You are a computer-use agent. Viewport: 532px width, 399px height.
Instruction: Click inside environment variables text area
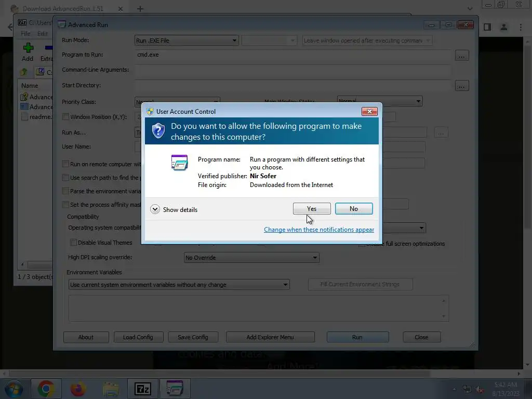259,308
